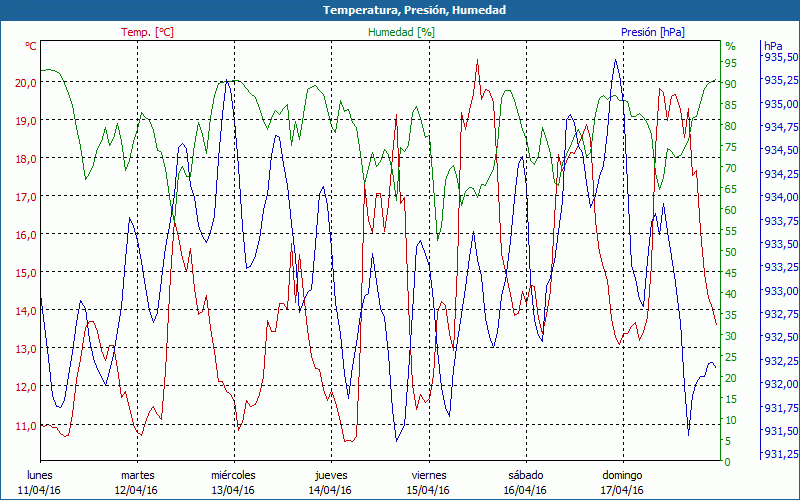Select the red 'Temp. [°C]' legend label
The height and width of the screenshot is (500, 800).
click(x=147, y=32)
